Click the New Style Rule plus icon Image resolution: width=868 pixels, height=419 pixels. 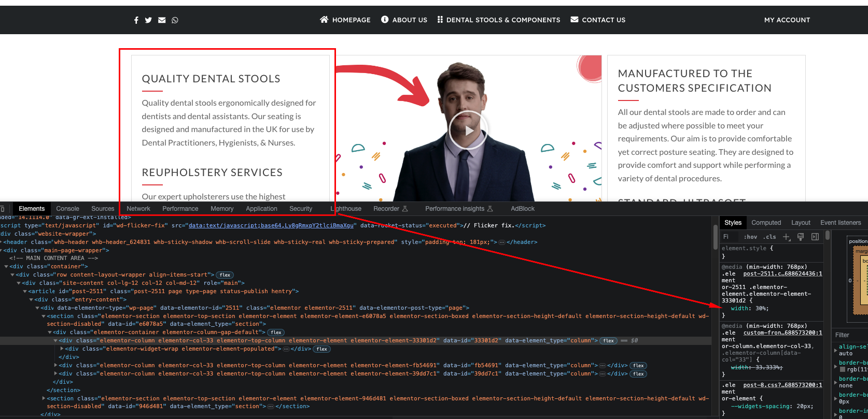coord(787,237)
